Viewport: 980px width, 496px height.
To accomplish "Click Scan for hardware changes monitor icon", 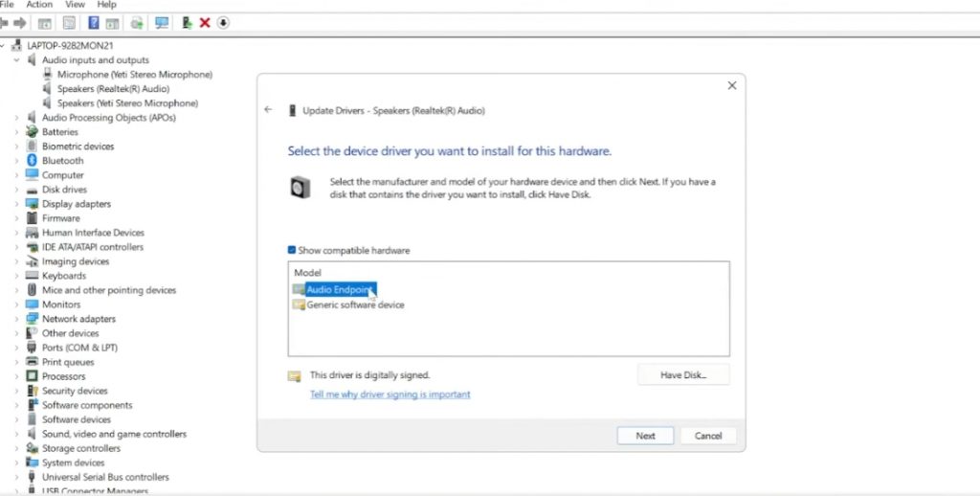I will pos(162,23).
